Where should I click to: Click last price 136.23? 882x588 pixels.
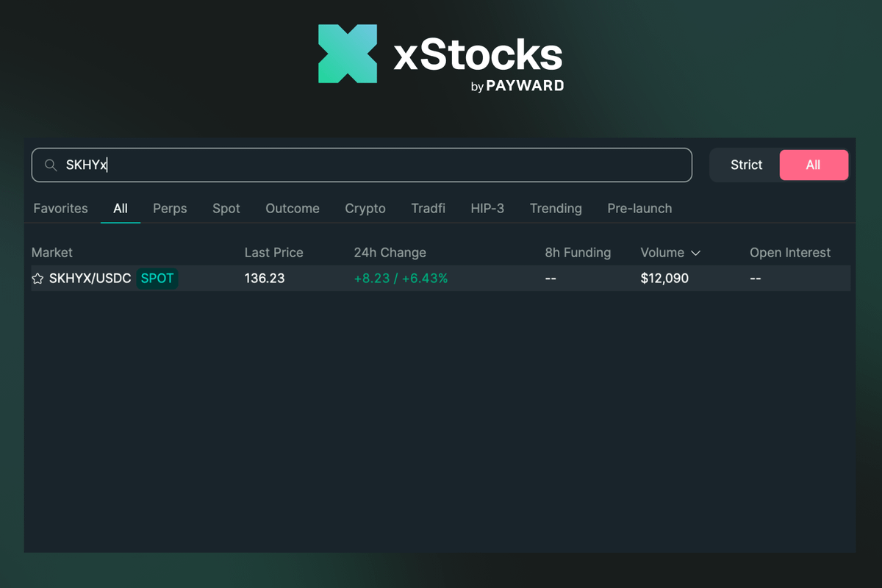(x=265, y=279)
